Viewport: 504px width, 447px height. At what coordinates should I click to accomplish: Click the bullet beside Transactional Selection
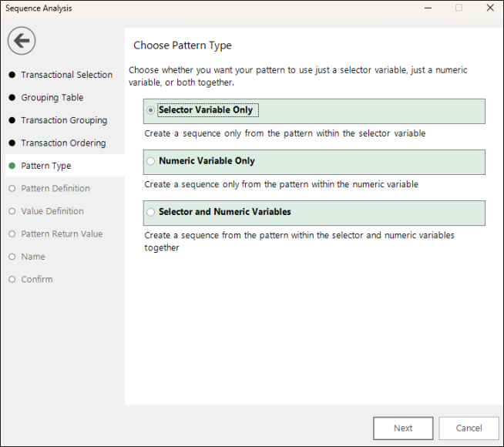12,75
